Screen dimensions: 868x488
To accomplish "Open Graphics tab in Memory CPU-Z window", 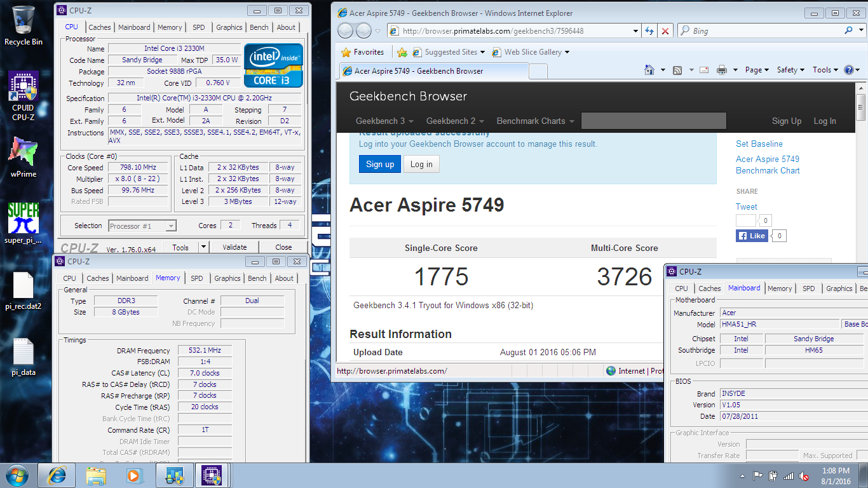I will pos(227,278).
